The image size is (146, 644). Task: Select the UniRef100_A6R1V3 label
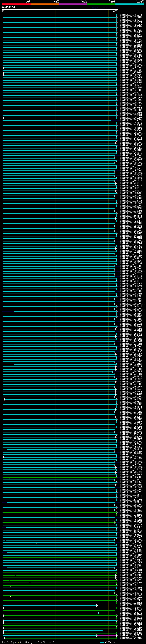pos(131,407)
